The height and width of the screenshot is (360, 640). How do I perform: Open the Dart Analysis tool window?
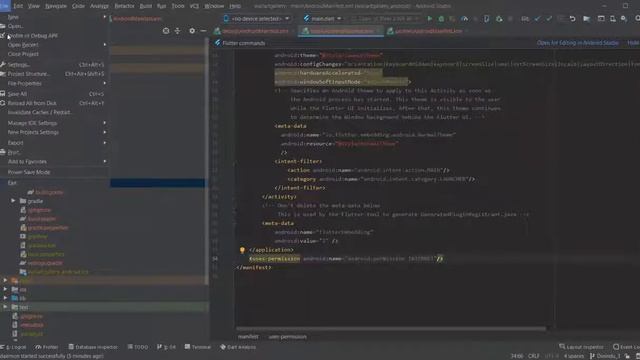click(238, 347)
